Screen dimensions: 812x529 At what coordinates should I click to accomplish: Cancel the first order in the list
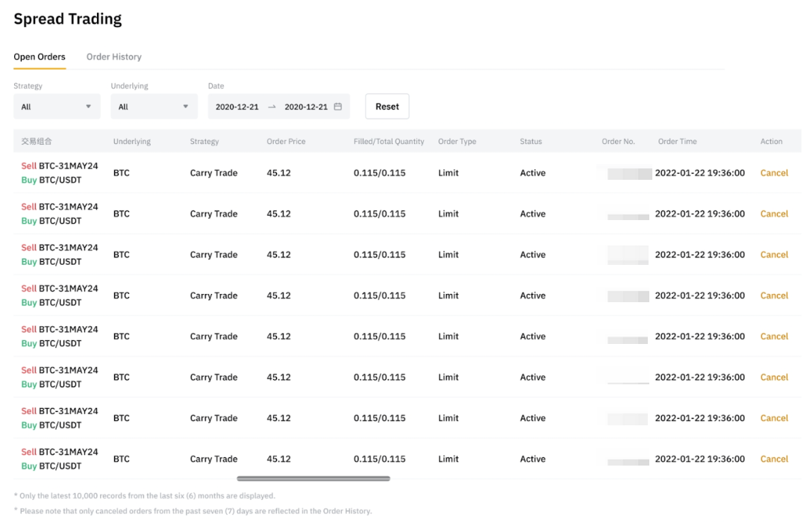pyautogui.click(x=774, y=173)
